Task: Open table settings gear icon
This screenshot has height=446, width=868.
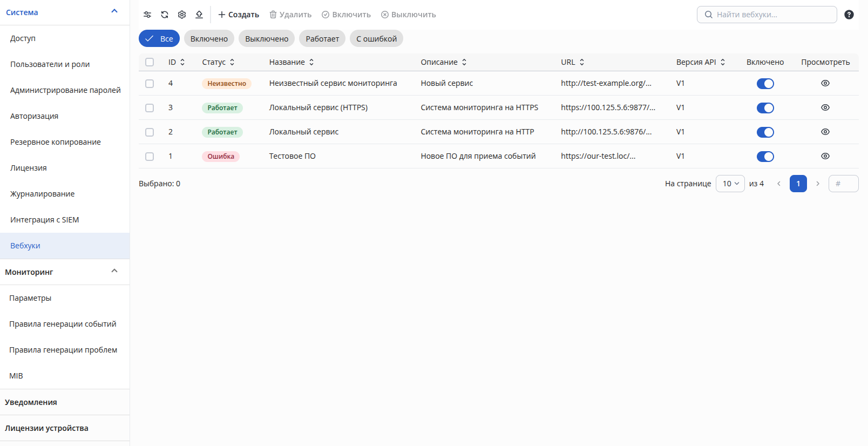Action: pos(182,15)
